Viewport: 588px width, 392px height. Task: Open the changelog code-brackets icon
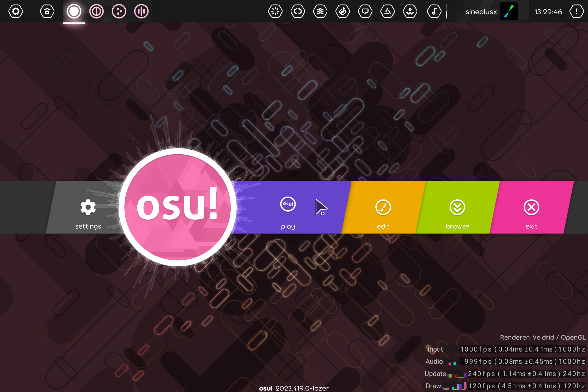[x=298, y=11]
